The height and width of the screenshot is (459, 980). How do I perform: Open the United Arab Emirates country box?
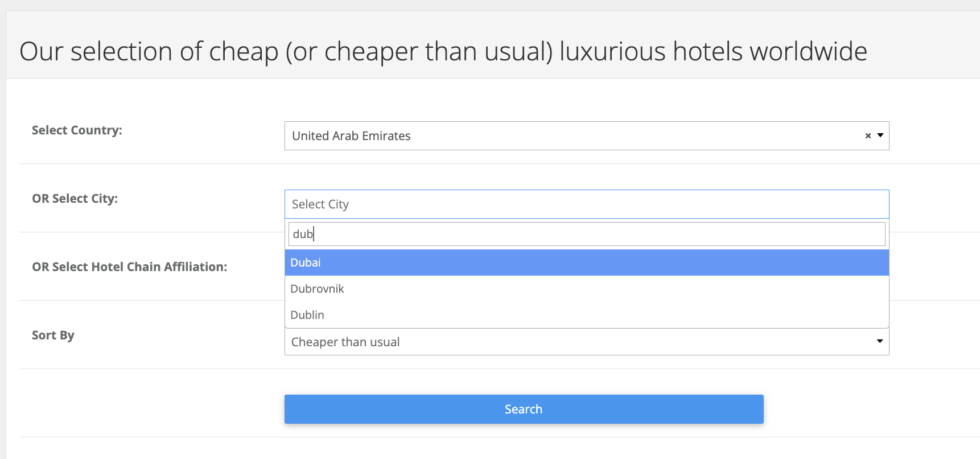587,136
